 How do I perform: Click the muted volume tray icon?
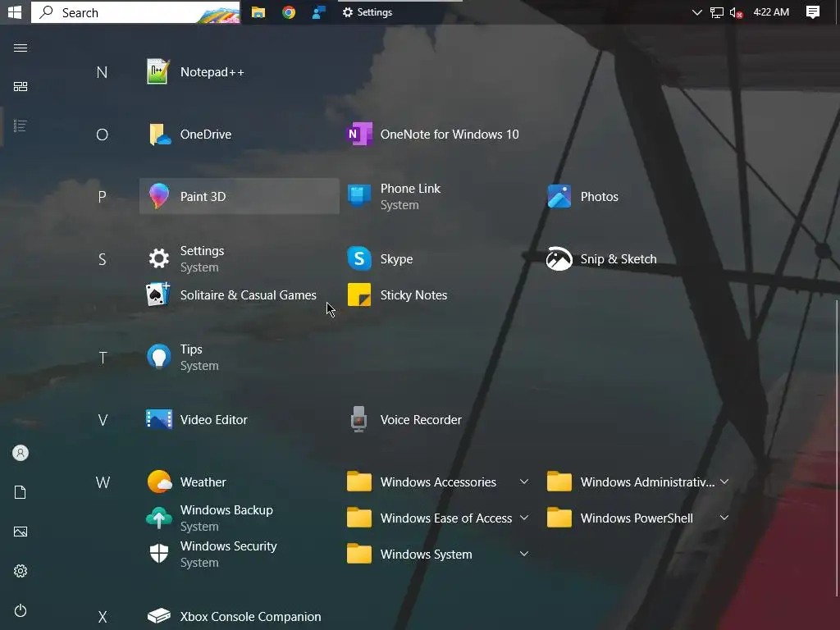pyautogui.click(x=736, y=11)
